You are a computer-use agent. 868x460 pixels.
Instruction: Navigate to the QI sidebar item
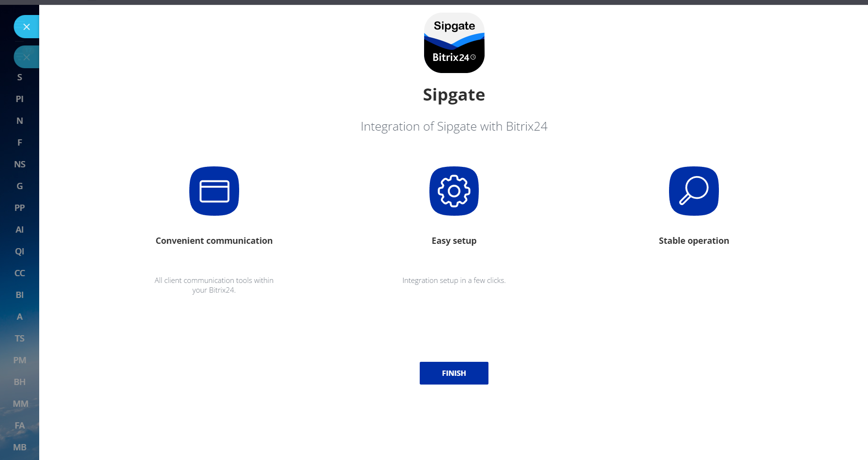tap(20, 252)
